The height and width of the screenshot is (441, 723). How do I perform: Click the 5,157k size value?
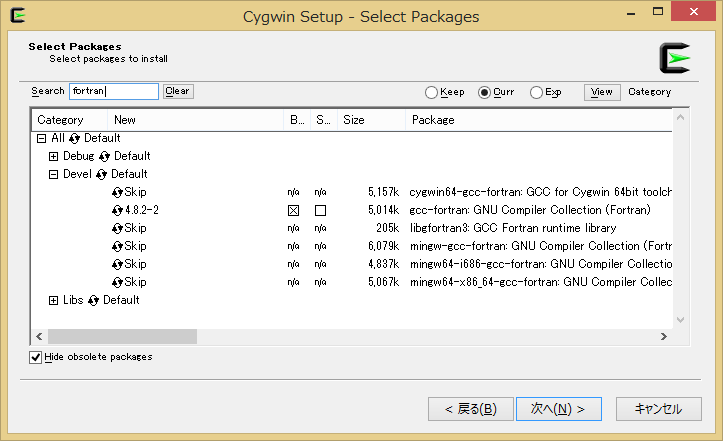click(x=384, y=192)
